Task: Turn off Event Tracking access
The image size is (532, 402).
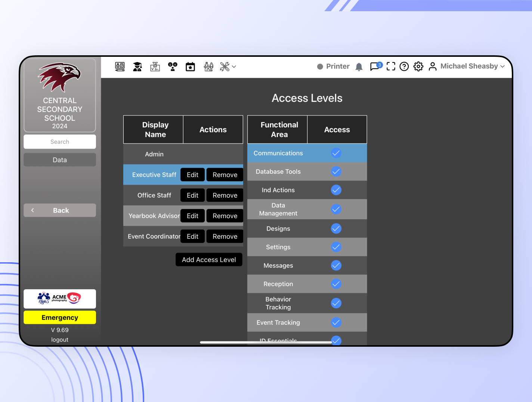Action: pyautogui.click(x=336, y=322)
